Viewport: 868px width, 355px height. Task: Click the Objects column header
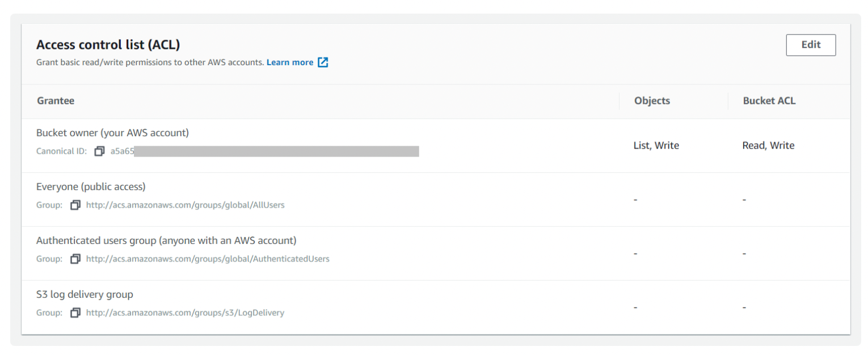point(652,101)
